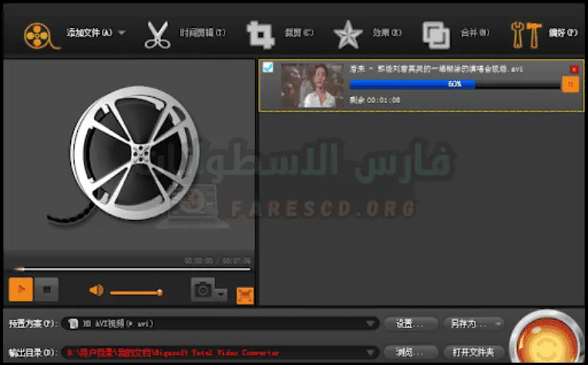Click the playback time 00:00:00 / 00:07:06 text

click(218, 261)
